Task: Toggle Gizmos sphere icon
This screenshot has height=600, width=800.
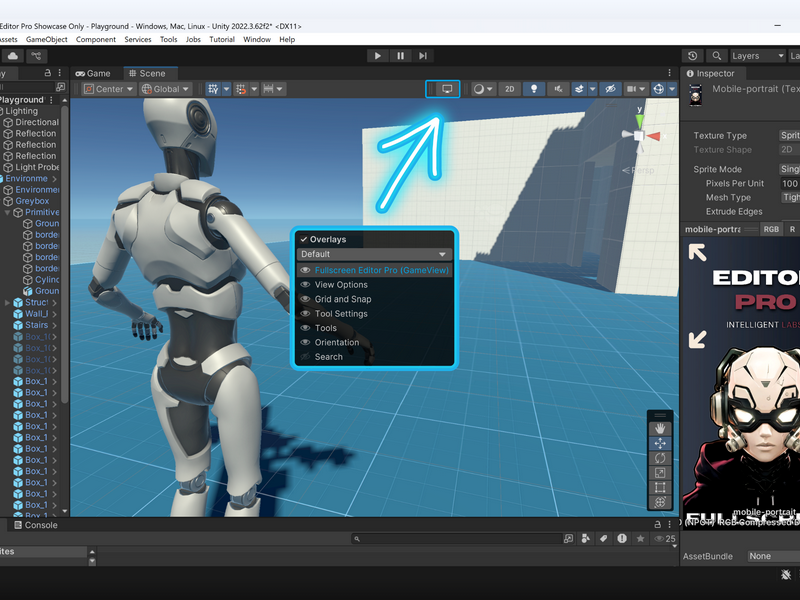Action: click(659, 89)
